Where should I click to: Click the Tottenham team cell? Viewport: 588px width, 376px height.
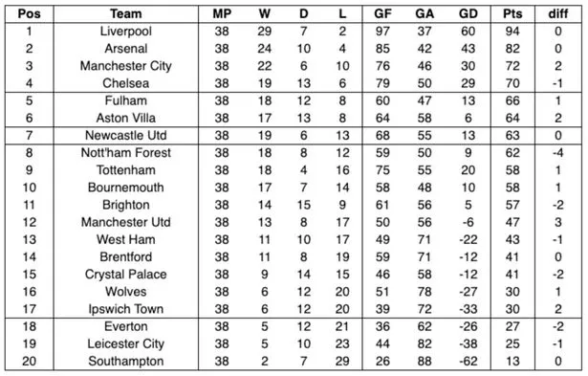126,170
